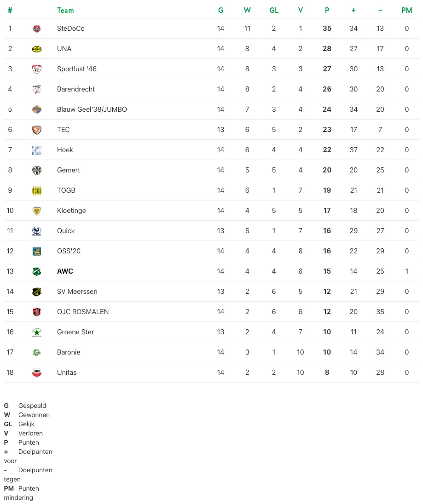This screenshot has height=504, width=423.
Task: Click the UNA club crest
Action: pyautogui.click(x=37, y=49)
